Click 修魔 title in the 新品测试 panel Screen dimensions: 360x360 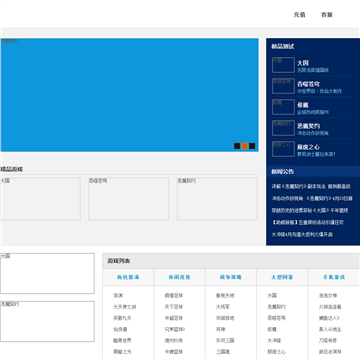pyautogui.click(x=303, y=105)
